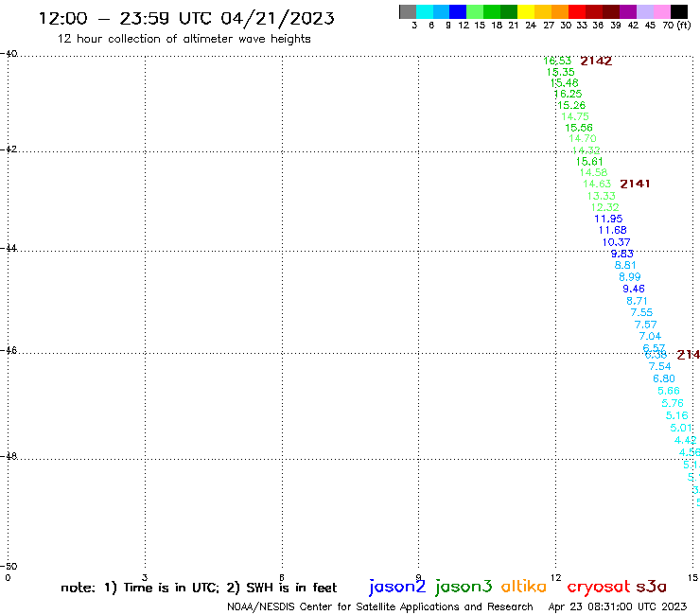Click the 15.46 wave height value
Screen dimensions: 700x615
coord(565,82)
